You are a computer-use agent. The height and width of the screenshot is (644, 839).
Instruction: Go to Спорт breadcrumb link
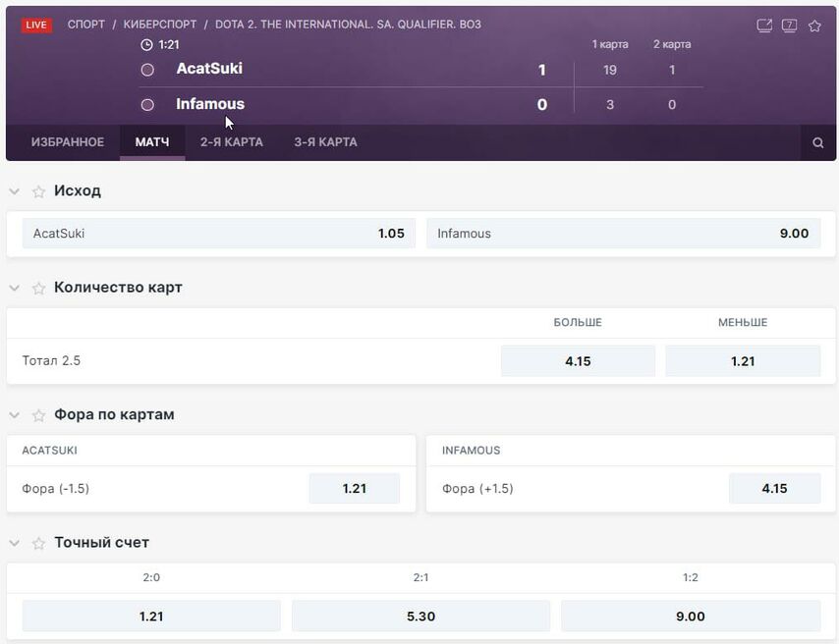click(86, 25)
